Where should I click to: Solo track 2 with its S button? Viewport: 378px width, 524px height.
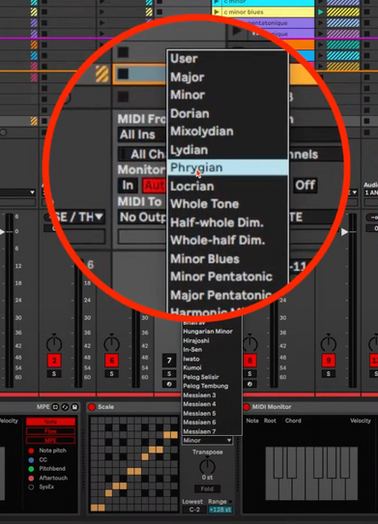pos(54,374)
